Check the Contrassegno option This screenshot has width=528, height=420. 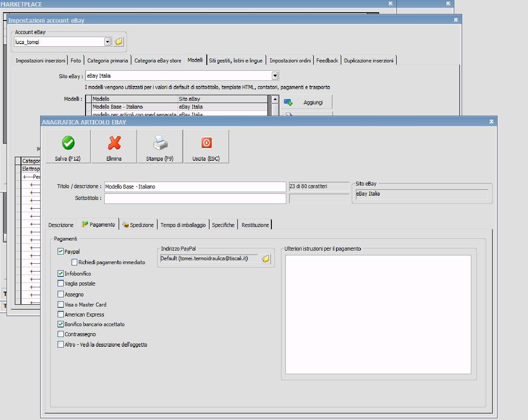[61, 334]
